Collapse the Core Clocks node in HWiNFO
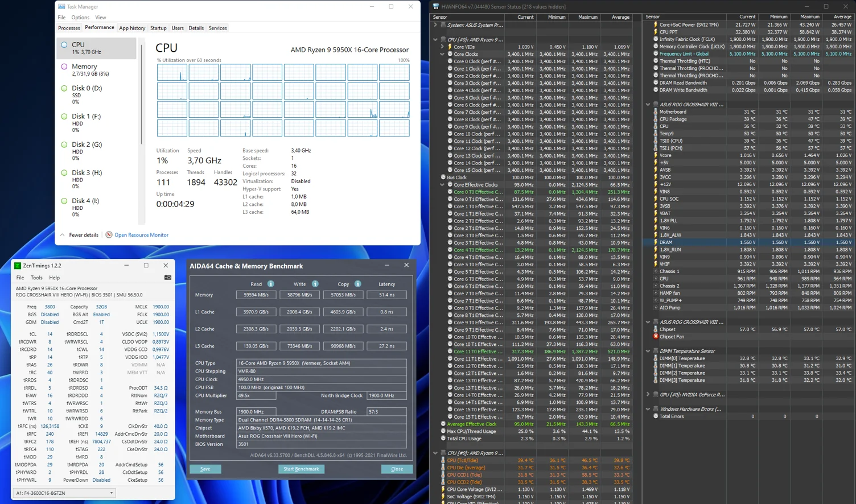Screen dimensions: 856x504 442,54
